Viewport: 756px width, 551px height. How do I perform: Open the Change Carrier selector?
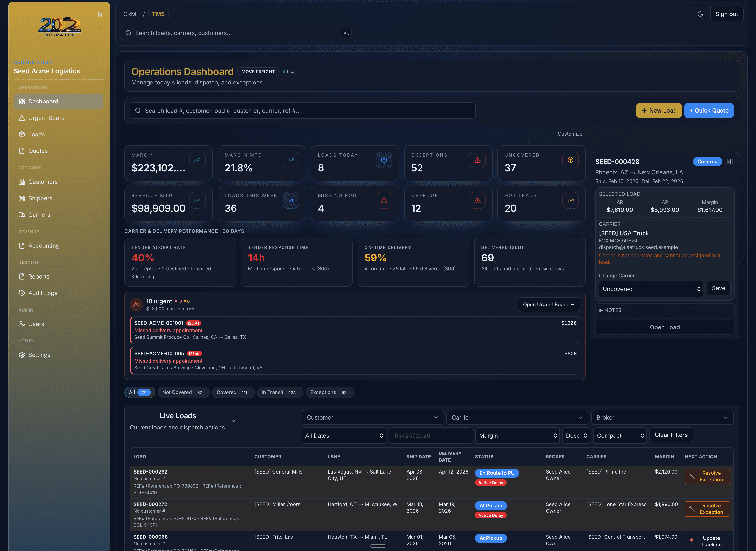point(650,289)
